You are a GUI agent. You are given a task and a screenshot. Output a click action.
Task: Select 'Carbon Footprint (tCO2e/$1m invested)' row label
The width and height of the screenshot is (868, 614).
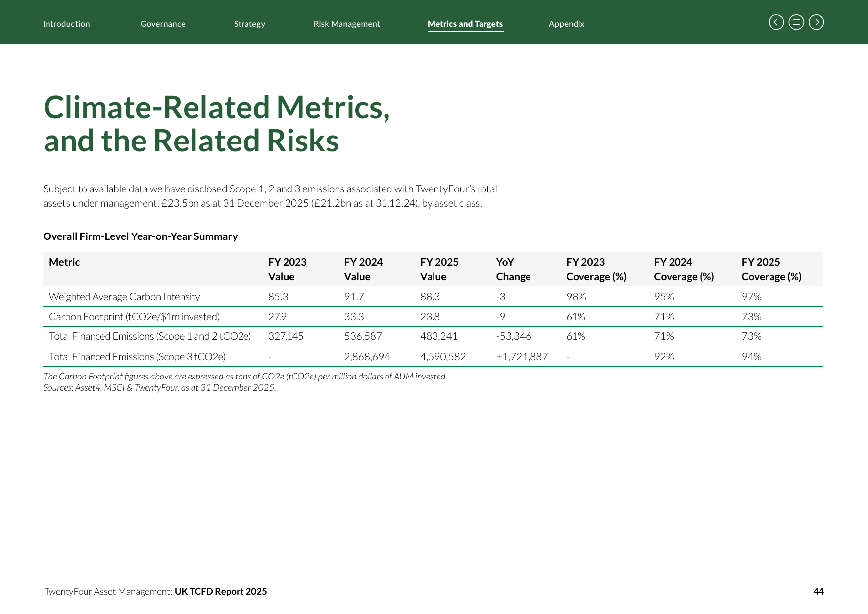134,317
